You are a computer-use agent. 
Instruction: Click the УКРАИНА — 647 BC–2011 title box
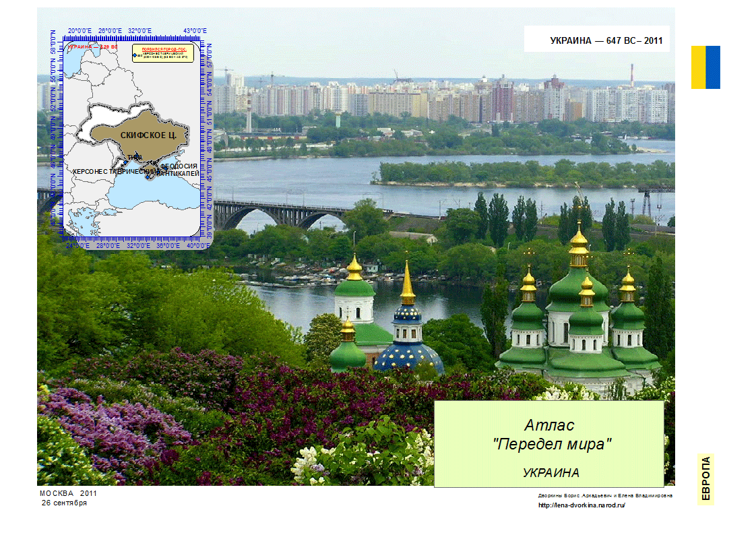(x=597, y=39)
